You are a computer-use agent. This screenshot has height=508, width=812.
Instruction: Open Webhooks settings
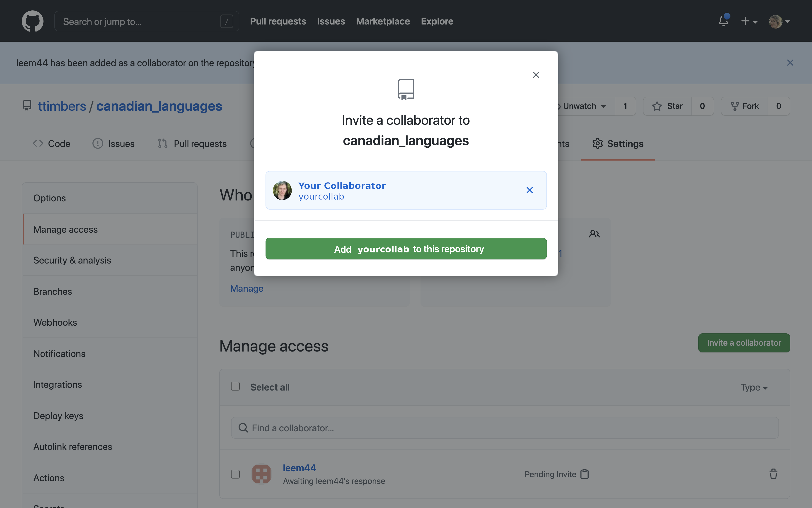[x=110, y=322]
